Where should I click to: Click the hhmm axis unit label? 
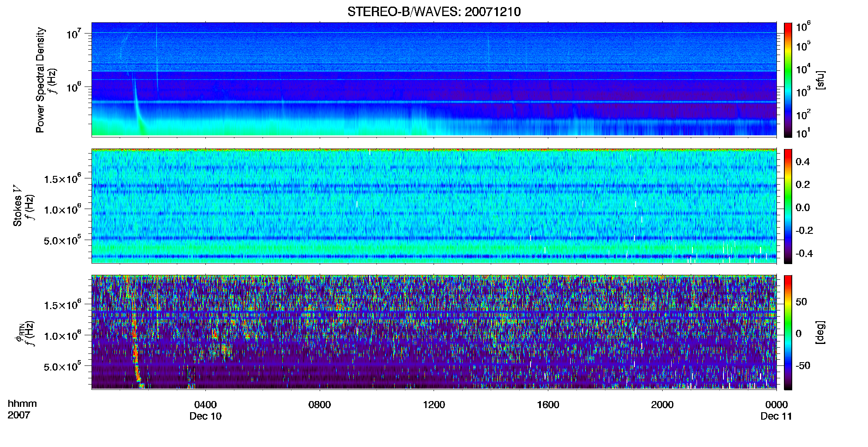point(22,404)
